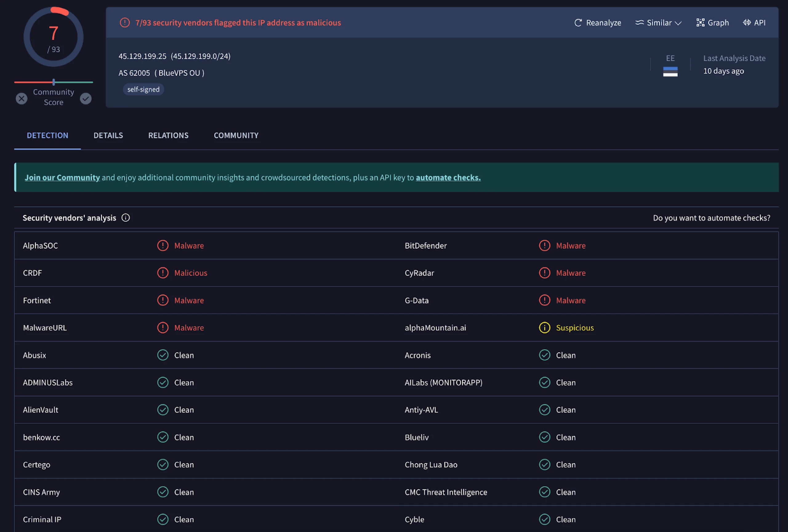
Task: Click the Estonia flag icon
Action: click(x=670, y=71)
